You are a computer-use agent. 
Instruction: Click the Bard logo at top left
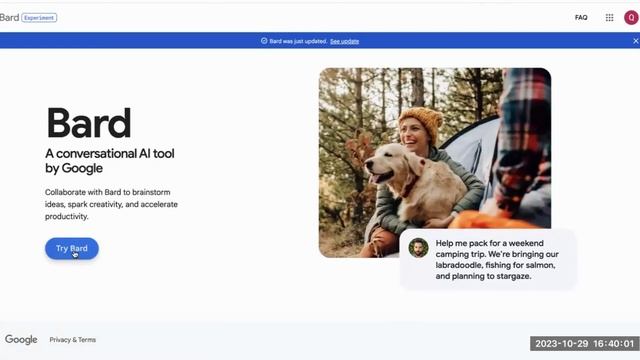point(9,18)
